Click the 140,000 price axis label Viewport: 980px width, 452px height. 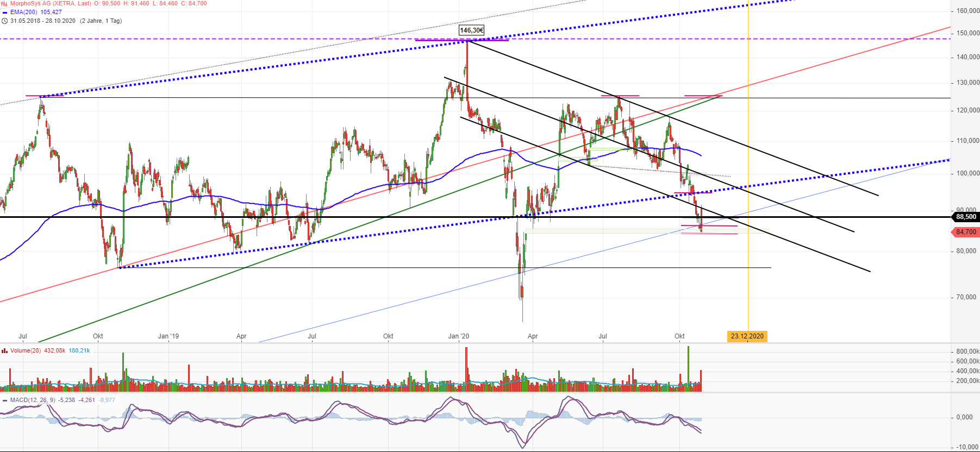968,57
